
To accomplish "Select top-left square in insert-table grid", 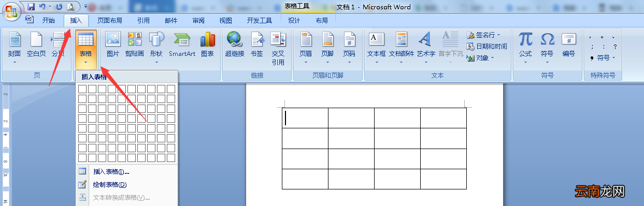I will [82, 89].
